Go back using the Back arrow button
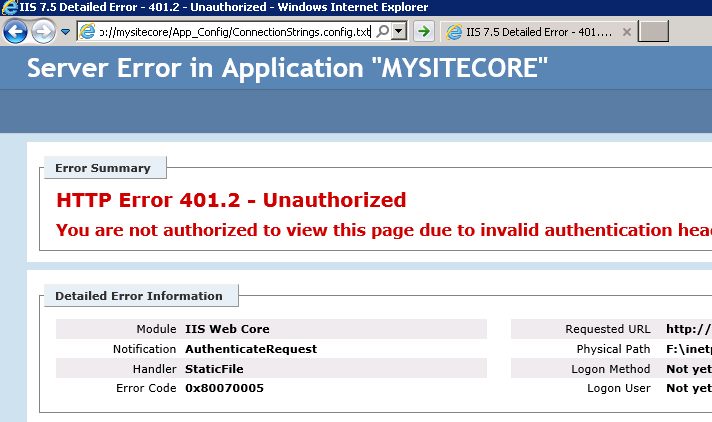The height and width of the screenshot is (422, 712). 15,31
